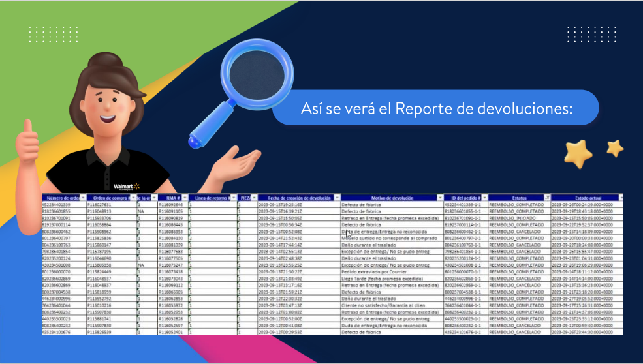
Task: Click the 'Así se verá el Reporte' banner
Action: pyautogui.click(x=435, y=108)
